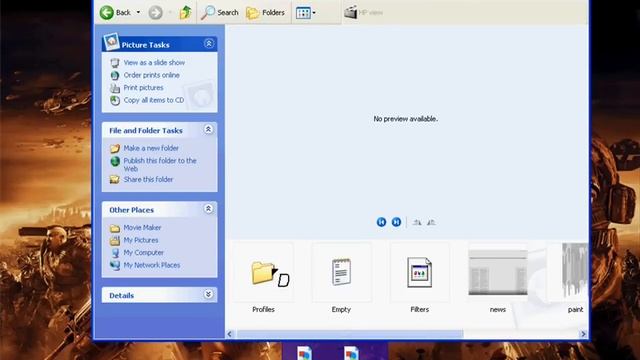Viewport: 640px width, 360px height.
Task: Go to My Pictures
Action: coord(141,240)
